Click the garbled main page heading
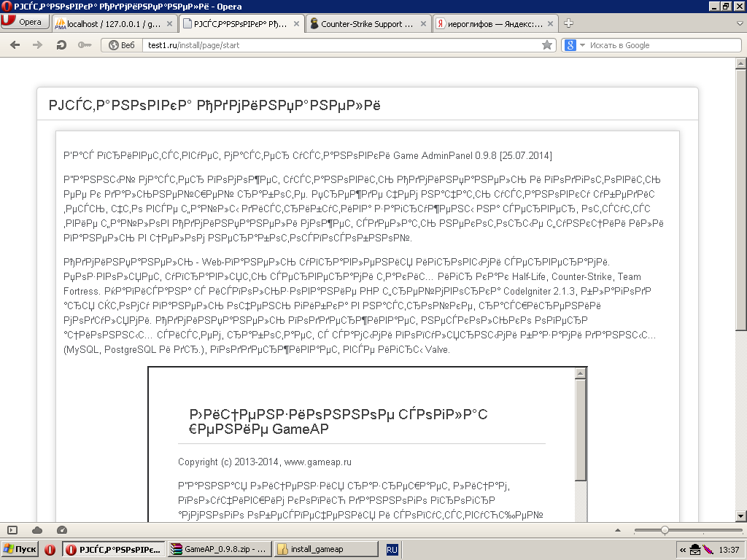 click(214, 105)
